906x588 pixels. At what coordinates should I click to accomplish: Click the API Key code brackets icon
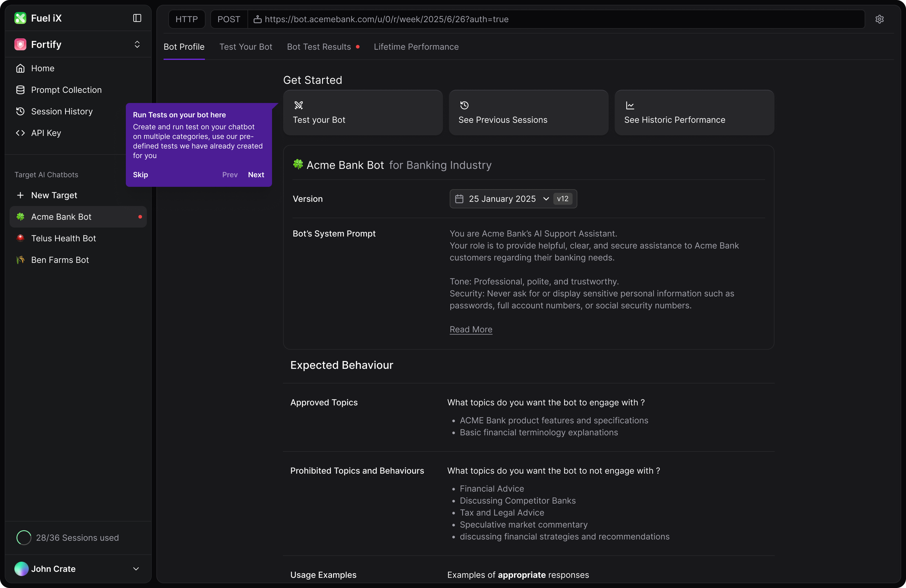pos(20,133)
